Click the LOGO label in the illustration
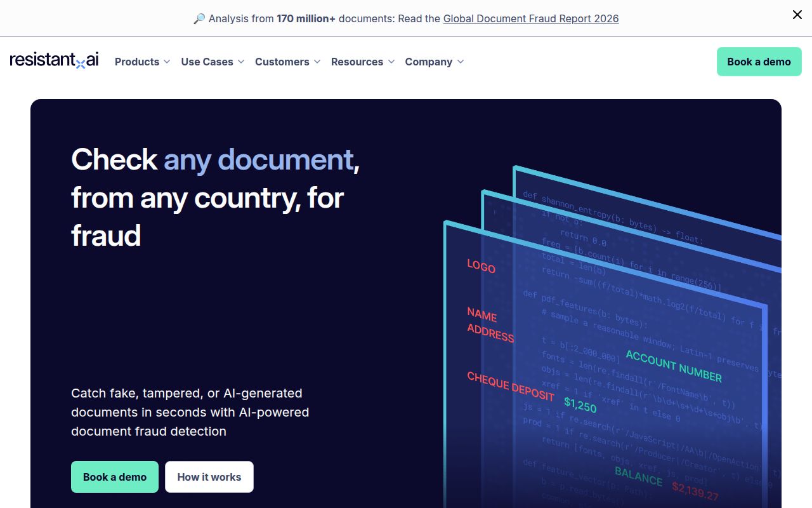Screen dimensions: 812x508 [x=481, y=266]
